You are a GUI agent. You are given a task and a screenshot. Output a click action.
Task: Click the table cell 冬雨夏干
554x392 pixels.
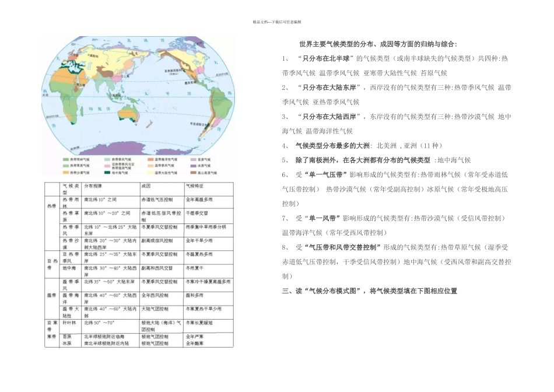pos(195,268)
